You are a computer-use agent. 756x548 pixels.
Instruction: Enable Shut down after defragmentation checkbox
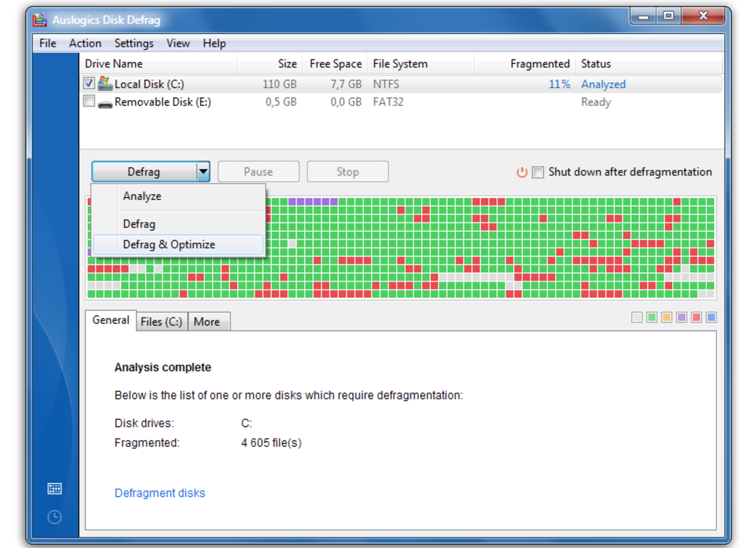click(538, 173)
